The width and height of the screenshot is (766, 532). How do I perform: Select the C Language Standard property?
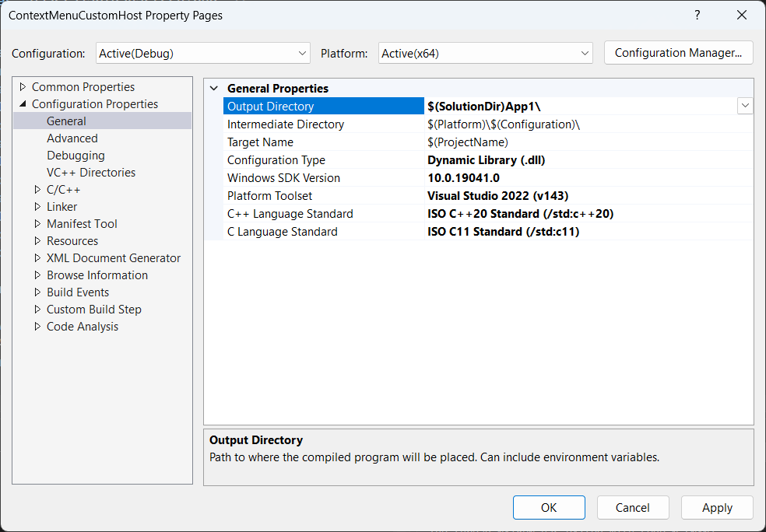[x=323, y=231]
